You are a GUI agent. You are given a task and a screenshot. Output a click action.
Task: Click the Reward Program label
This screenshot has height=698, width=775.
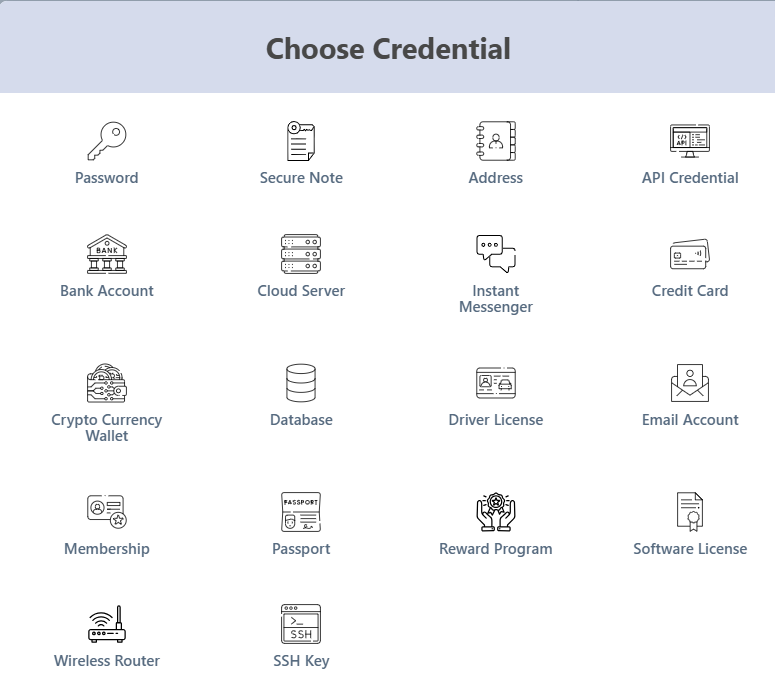pos(496,549)
